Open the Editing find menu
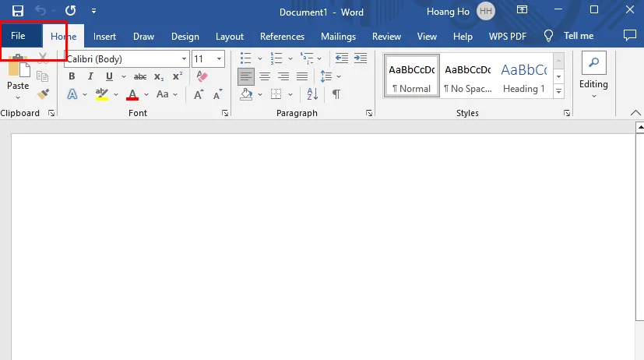 coord(593,75)
